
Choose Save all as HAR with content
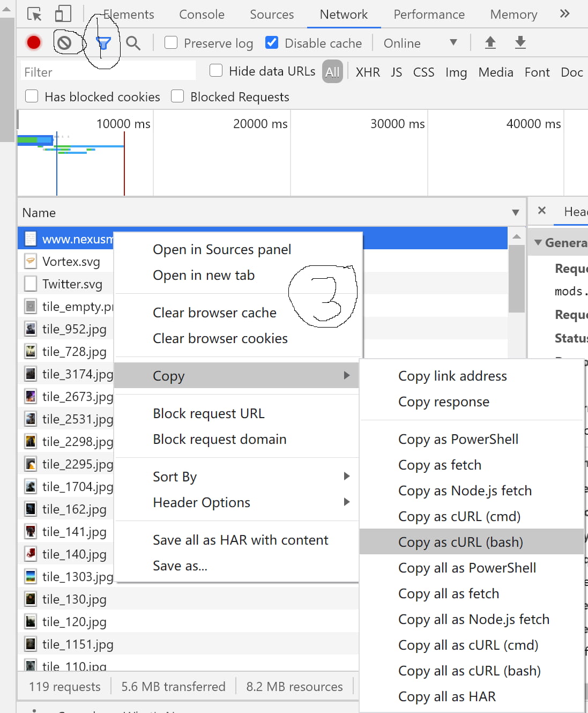[x=237, y=539]
